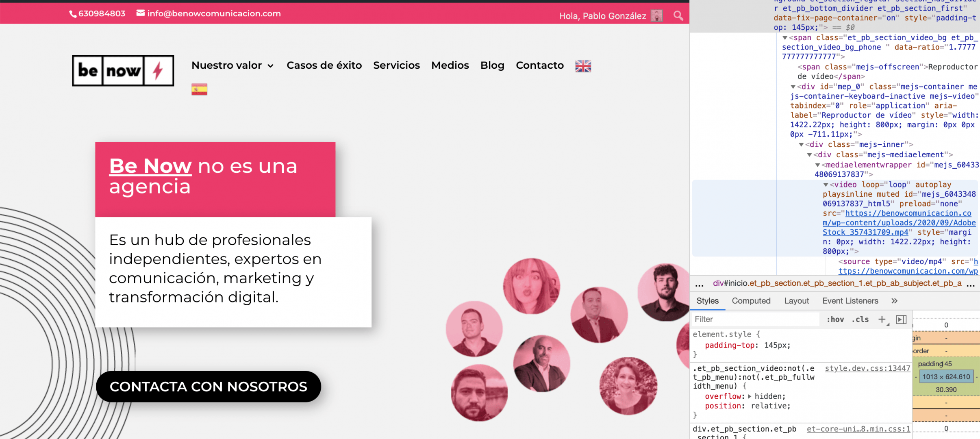
Task: Click the box model padding 30.390 value
Action: point(946,390)
